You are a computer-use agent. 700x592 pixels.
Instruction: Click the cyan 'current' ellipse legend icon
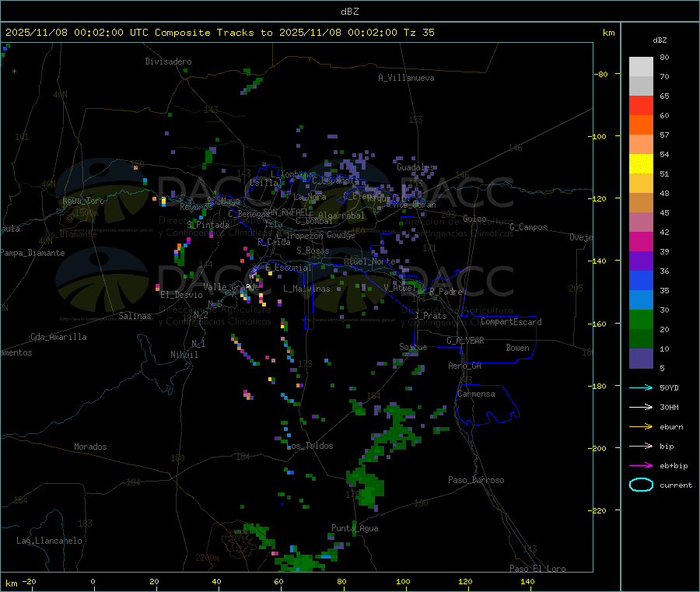[641, 485]
